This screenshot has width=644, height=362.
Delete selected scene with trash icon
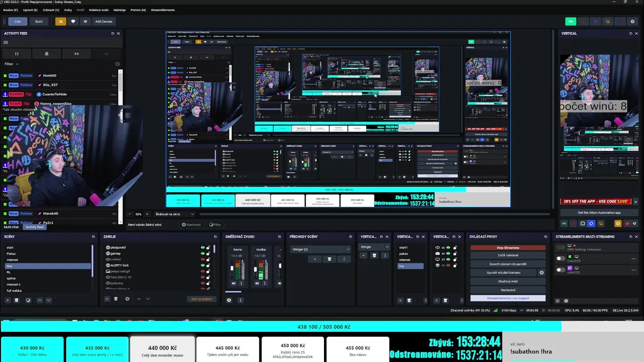click(17, 300)
